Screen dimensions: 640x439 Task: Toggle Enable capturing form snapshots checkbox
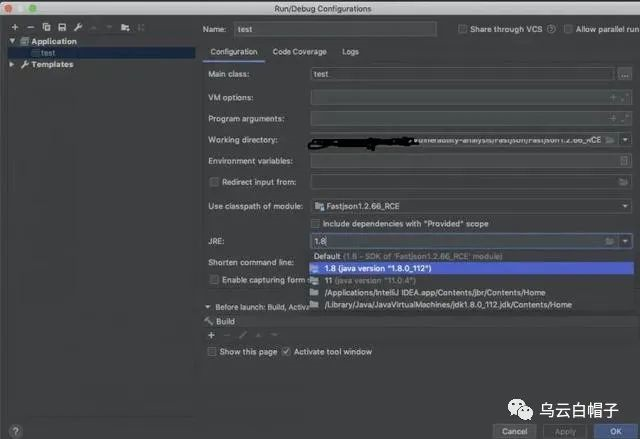pyautogui.click(x=214, y=280)
